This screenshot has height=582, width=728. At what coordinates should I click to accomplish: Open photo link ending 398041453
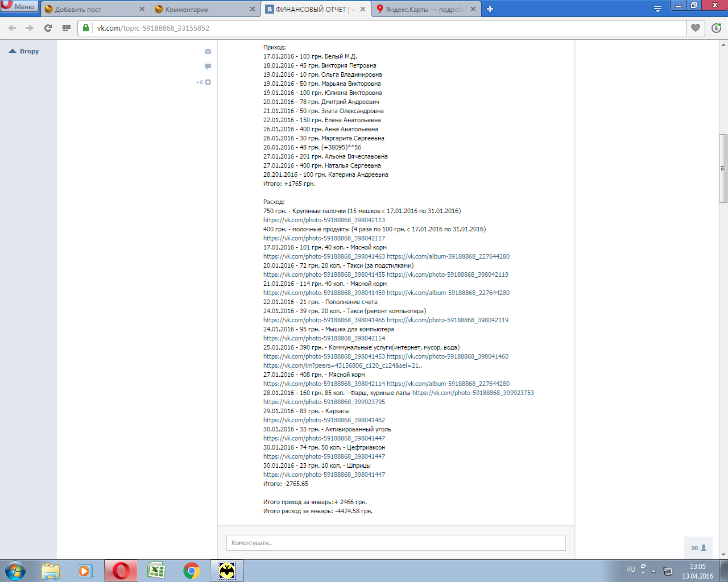tap(324, 356)
